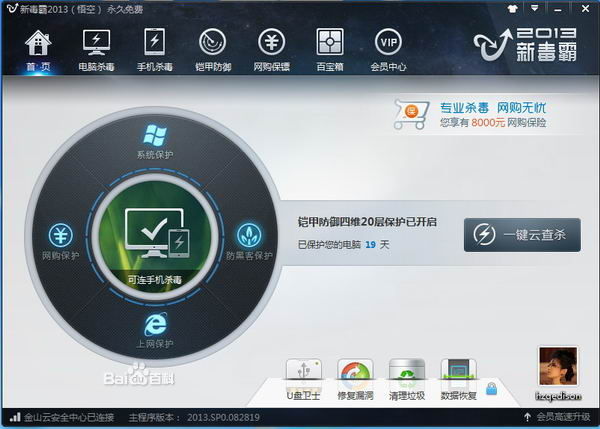Screen dimensions: 600x429
Task: Open the VIP 会员中心 member center
Action: [388, 49]
